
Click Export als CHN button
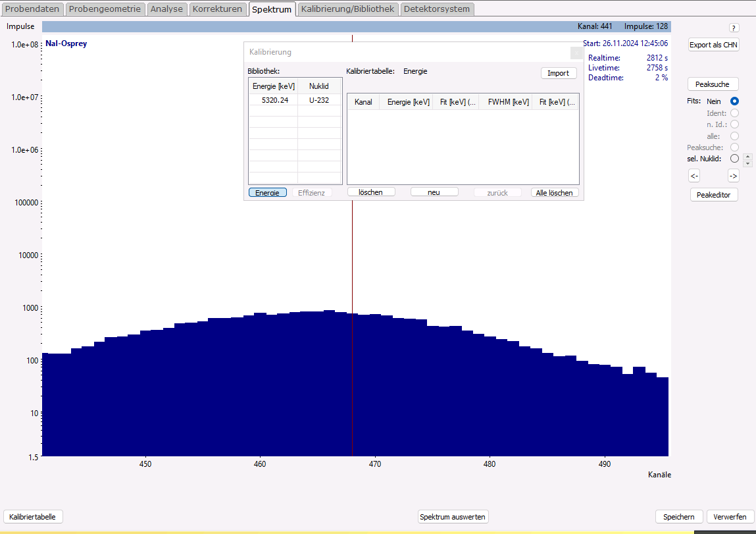pos(713,45)
